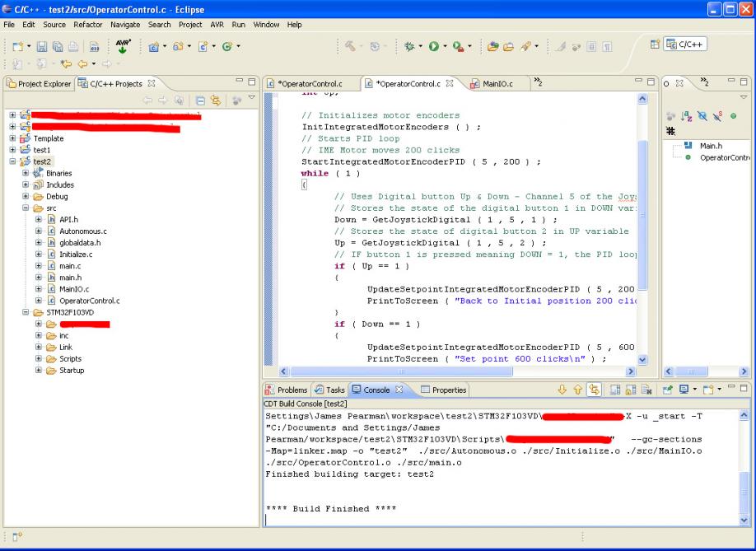Click the Console vertical scroll up arrow
The width and height of the screenshot is (756, 551).
click(744, 415)
